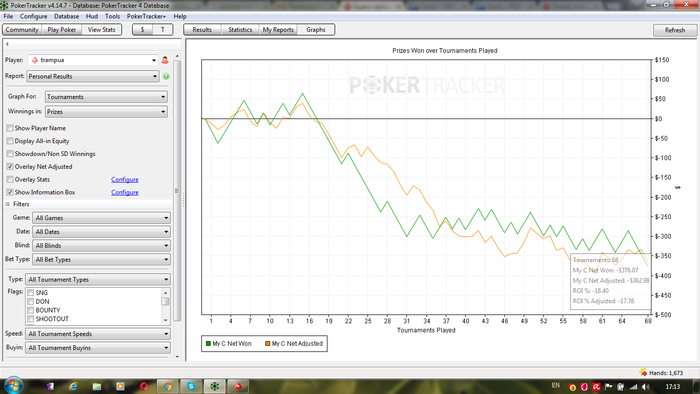Viewport: 700px width, 394px height.
Task: Open the Help menu
Action: pyautogui.click(x=180, y=17)
